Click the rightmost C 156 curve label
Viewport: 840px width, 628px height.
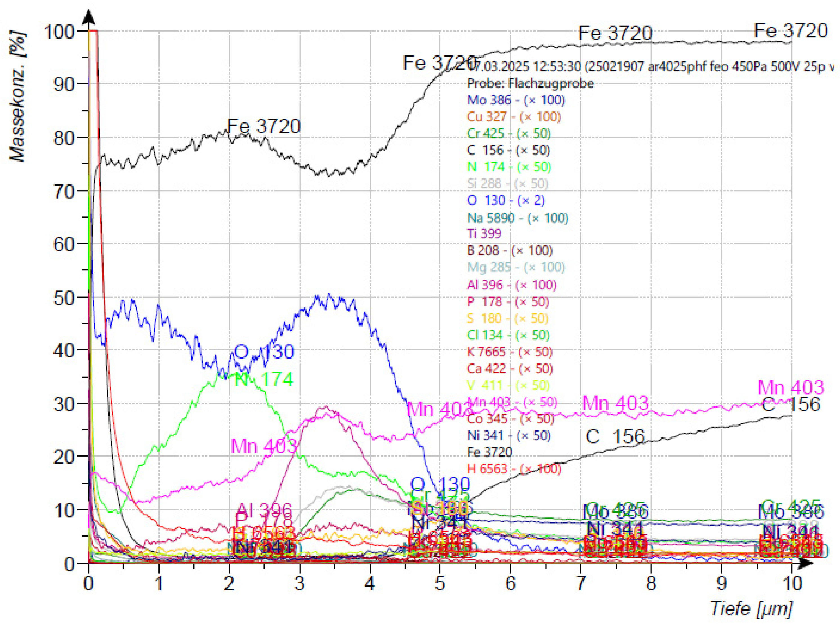pos(791,404)
